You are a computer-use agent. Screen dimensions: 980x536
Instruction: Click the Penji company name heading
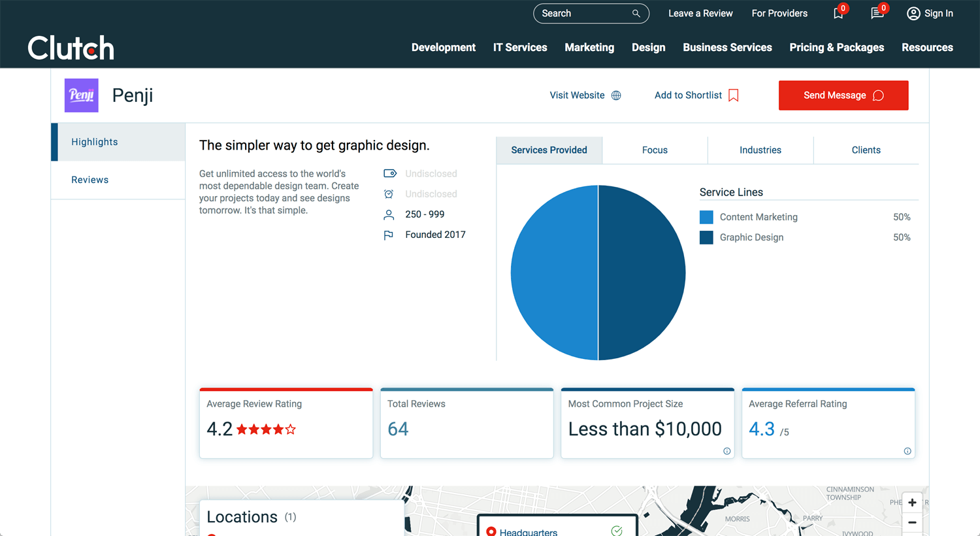(x=133, y=95)
